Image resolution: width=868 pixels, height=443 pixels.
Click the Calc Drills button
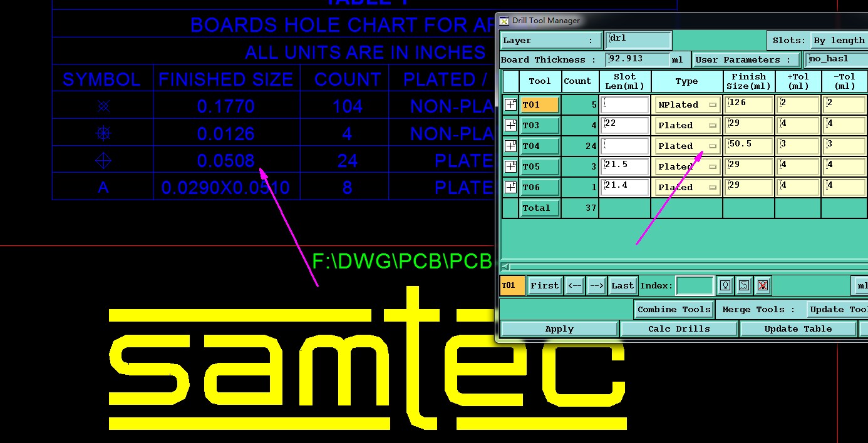pyautogui.click(x=679, y=328)
